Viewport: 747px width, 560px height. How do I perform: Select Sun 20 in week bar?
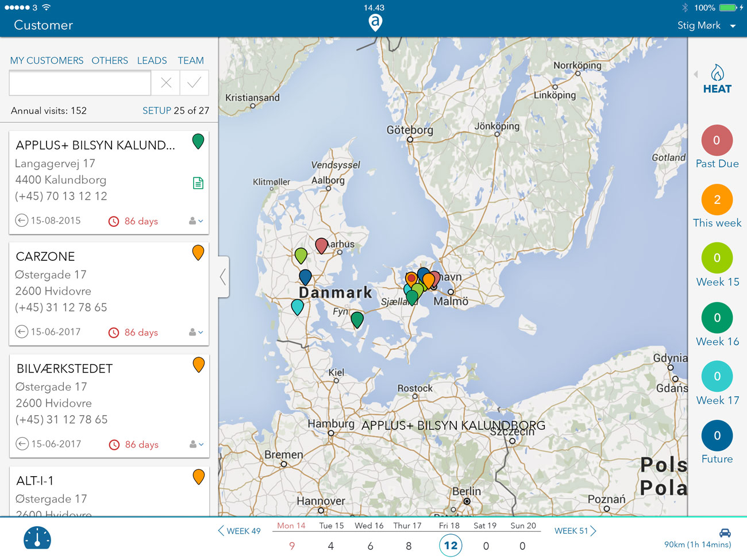(523, 536)
